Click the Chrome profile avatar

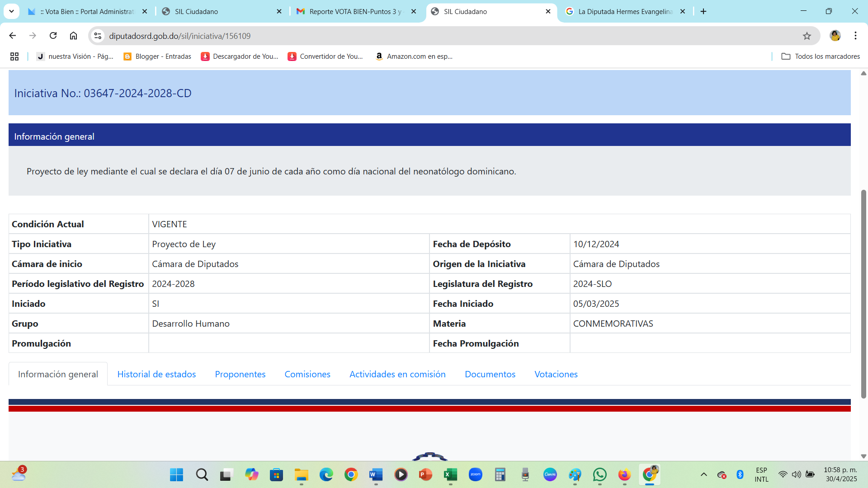(x=835, y=36)
